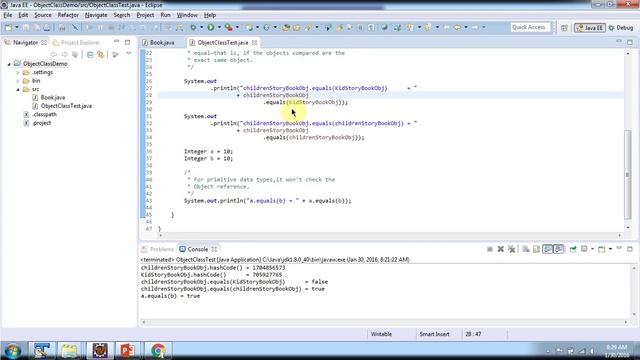Open dropdown arrow next to New icon

pyautogui.click(x=17, y=27)
